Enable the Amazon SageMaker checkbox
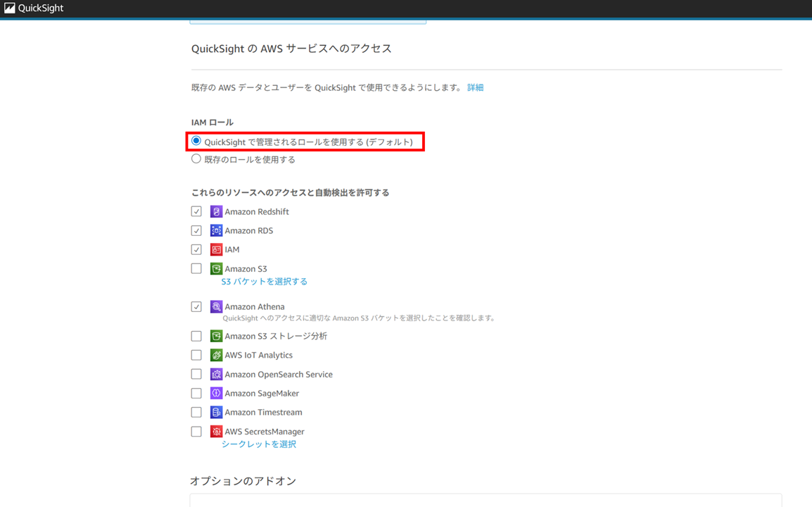 pyautogui.click(x=196, y=393)
